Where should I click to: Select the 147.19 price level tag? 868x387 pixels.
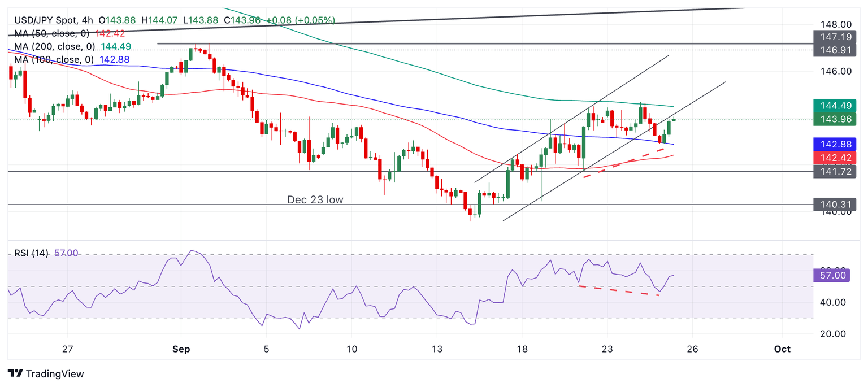(x=834, y=37)
